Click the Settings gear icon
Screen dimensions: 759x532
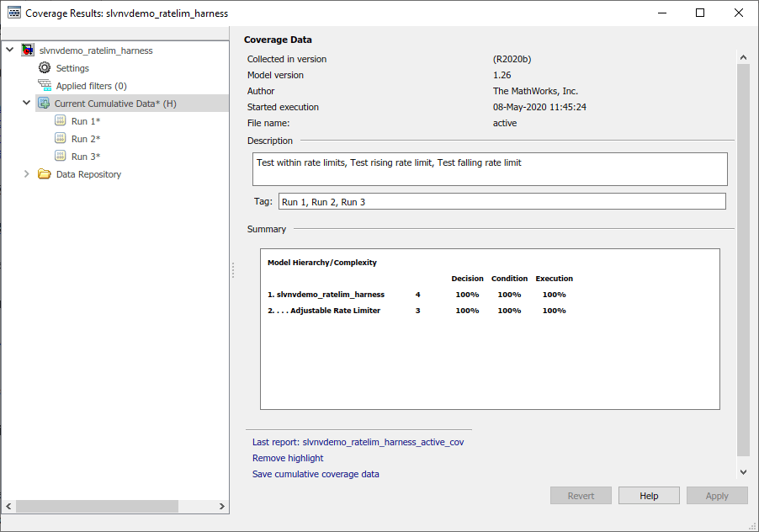click(45, 68)
